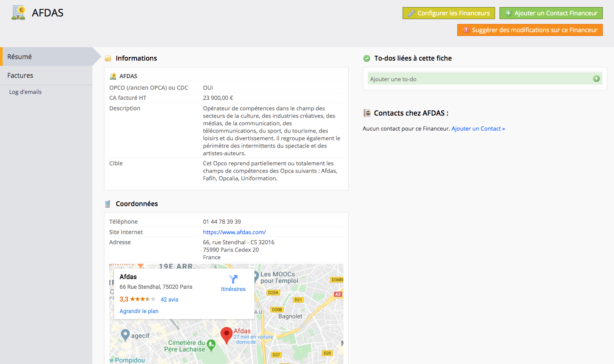Image resolution: width=614 pixels, height=364 pixels.
Task: Click the agecif map marker
Action: tap(125, 335)
